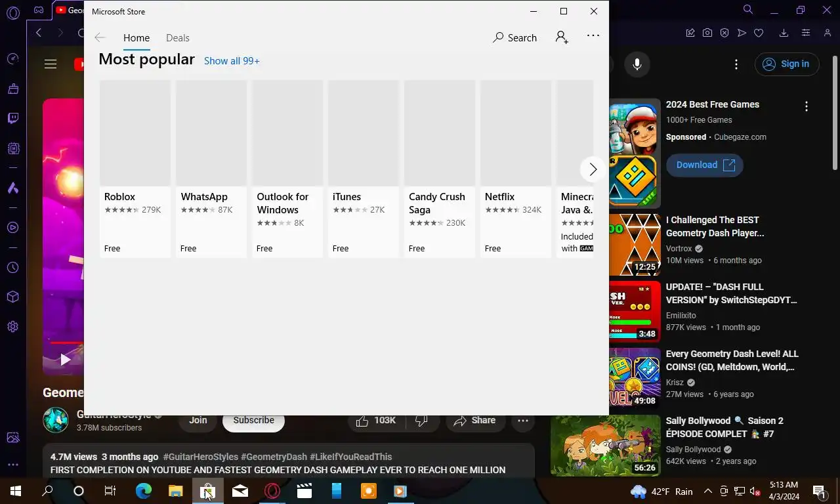Play the YouTube video

(x=65, y=359)
